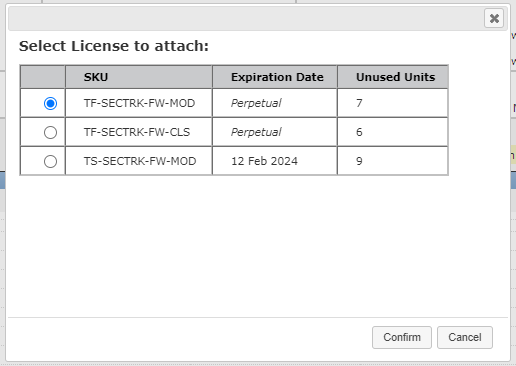Screen dimensions: 516x366
Task: Click the Select License to attach heading
Action: pyautogui.click(x=114, y=46)
